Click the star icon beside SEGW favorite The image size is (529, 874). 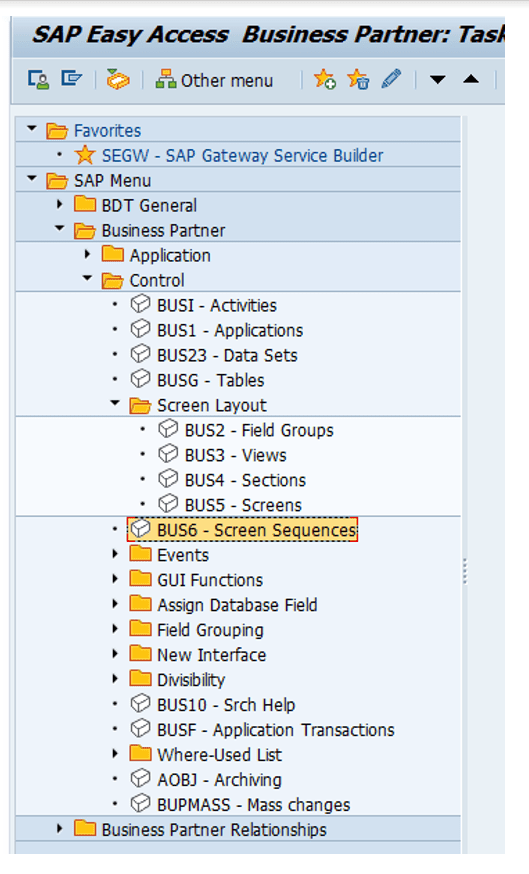click(x=85, y=155)
